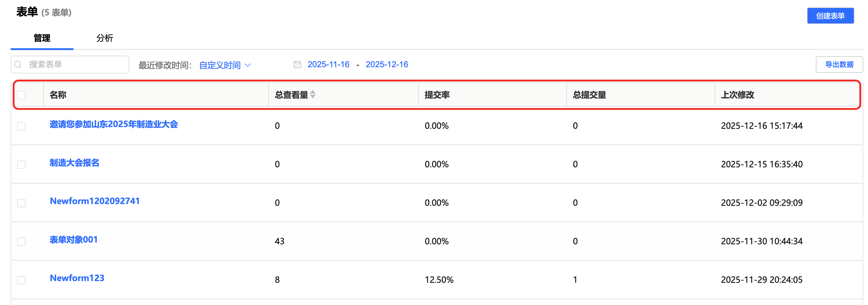This screenshot has height=305, width=868.
Task: Pick the end date 2025-12-16
Action: point(387,65)
